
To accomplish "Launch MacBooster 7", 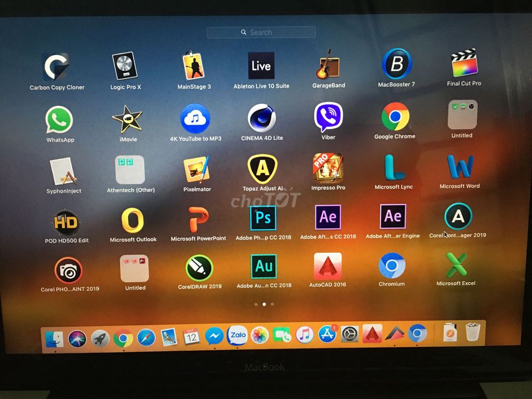I will (x=397, y=63).
